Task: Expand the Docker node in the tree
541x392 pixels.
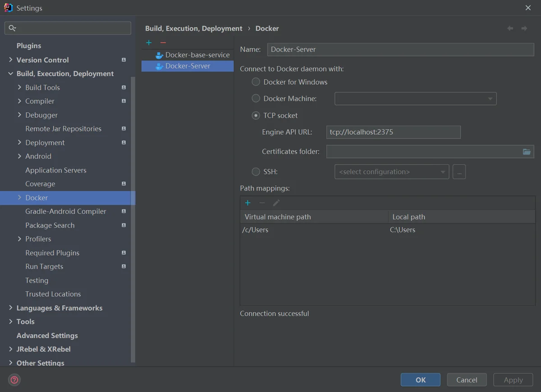Action: (x=19, y=197)
